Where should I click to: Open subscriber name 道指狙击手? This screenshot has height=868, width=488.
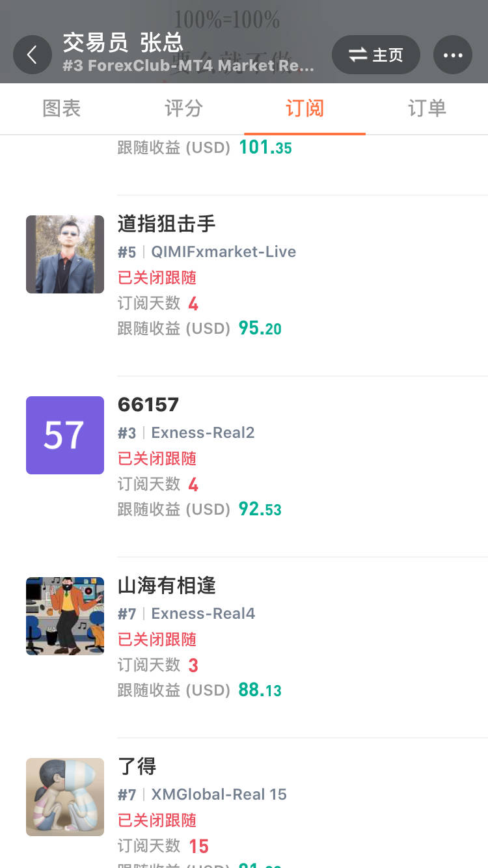[167, 224]
